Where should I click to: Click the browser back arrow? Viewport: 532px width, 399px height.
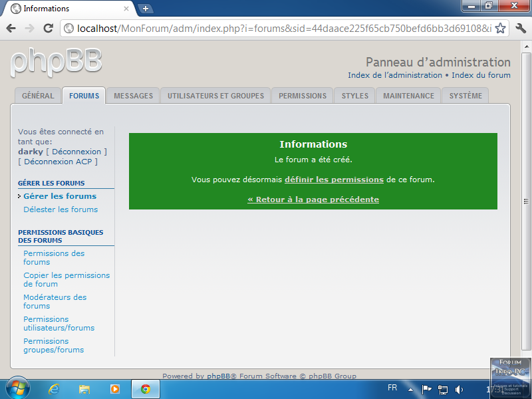(11, 28)
